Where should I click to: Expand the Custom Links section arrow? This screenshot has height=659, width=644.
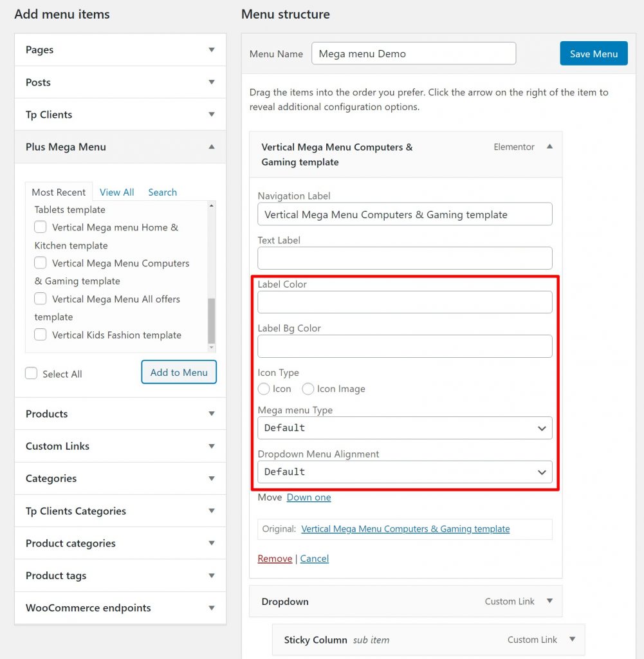[211, 446]
